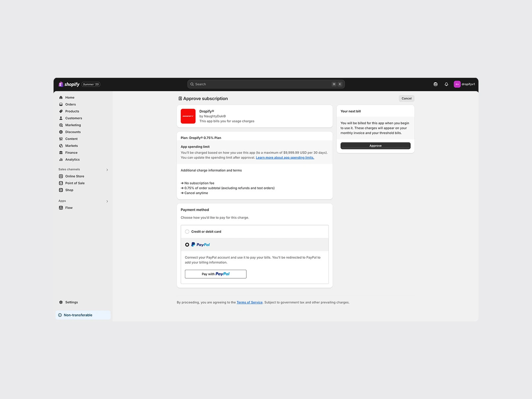Click the Finance bank icon
The image size is (532, 399).
coord(61,153)
